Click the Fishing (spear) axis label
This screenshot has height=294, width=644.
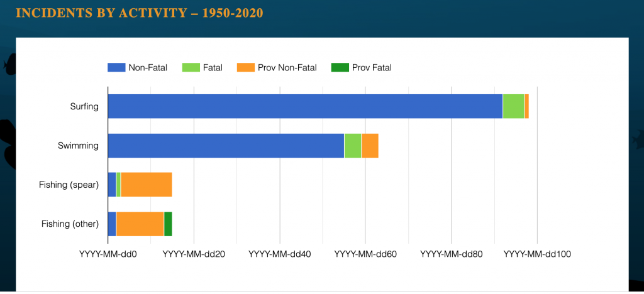click(x=69, y=185)
